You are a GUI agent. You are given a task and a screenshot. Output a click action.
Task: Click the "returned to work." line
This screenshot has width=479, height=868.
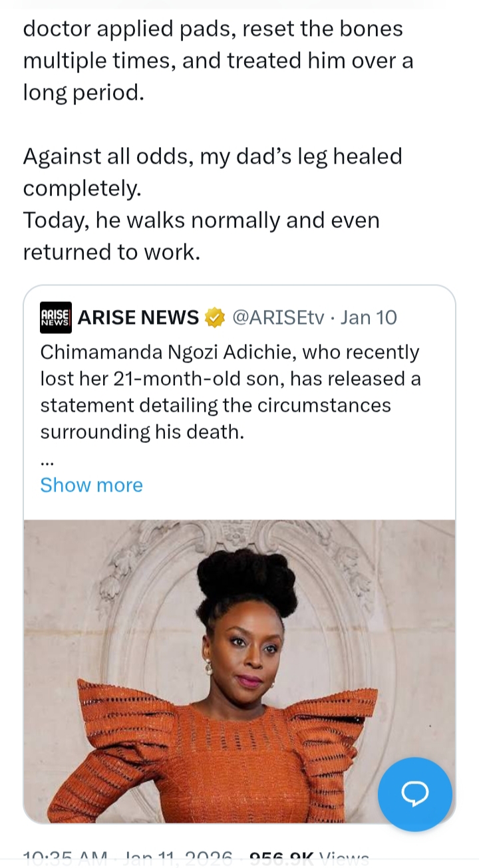coord(111,252)
